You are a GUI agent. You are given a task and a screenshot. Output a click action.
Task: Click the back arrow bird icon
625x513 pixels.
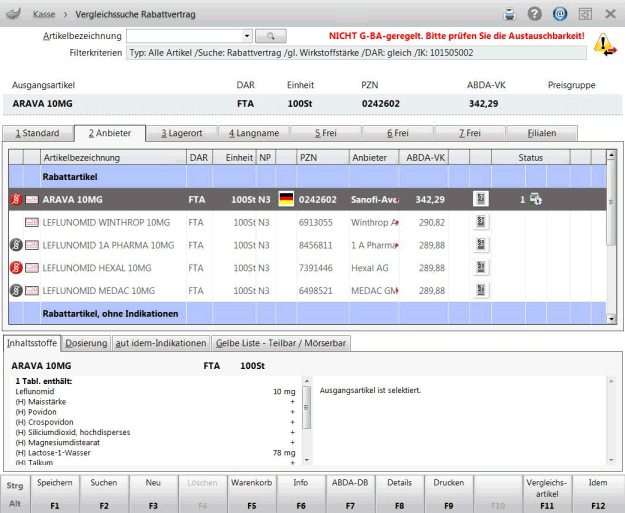pyautogui.click(x=13, y=14)
